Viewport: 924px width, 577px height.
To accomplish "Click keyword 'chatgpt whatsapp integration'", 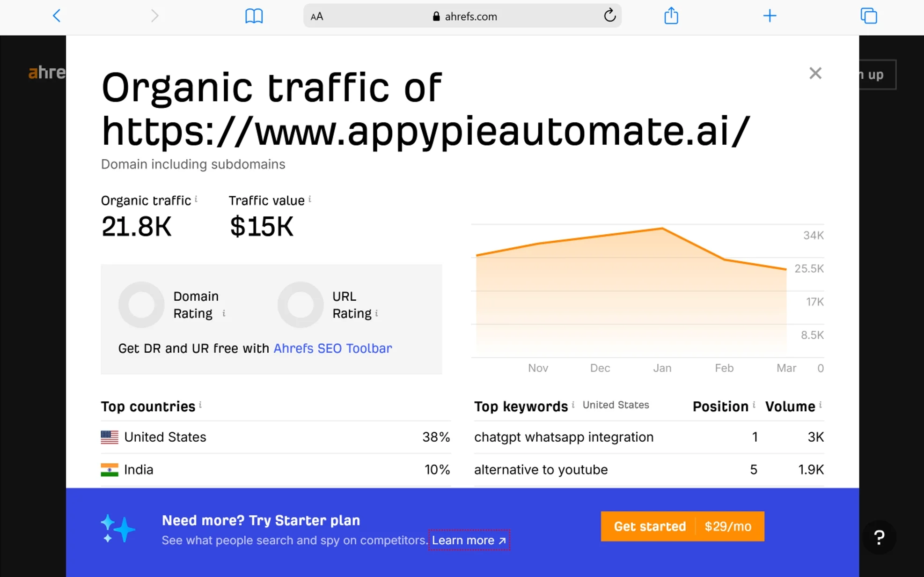I will coord(564,437).
